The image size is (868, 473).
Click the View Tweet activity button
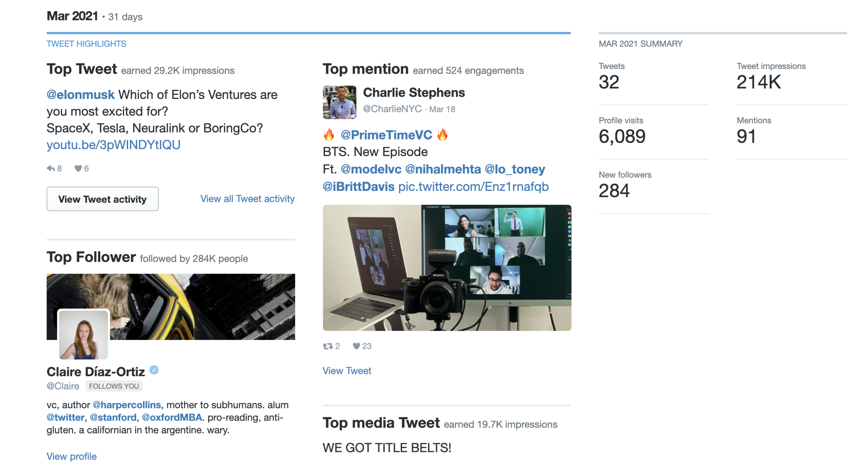(x=103, y=199)
